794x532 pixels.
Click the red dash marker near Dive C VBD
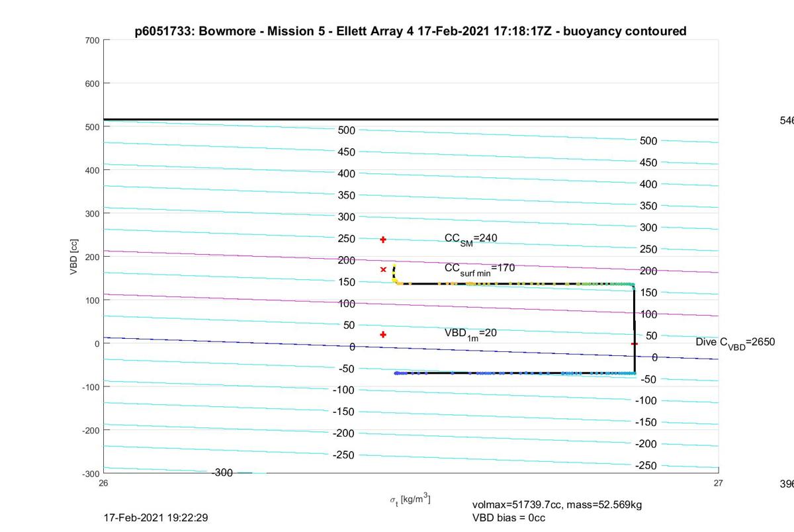point(634,343)
